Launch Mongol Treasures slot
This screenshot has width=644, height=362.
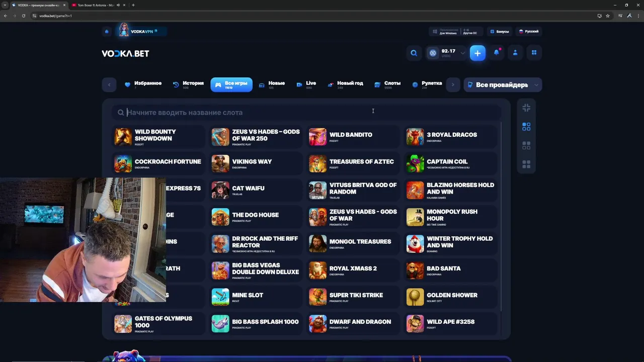point(353,244)
